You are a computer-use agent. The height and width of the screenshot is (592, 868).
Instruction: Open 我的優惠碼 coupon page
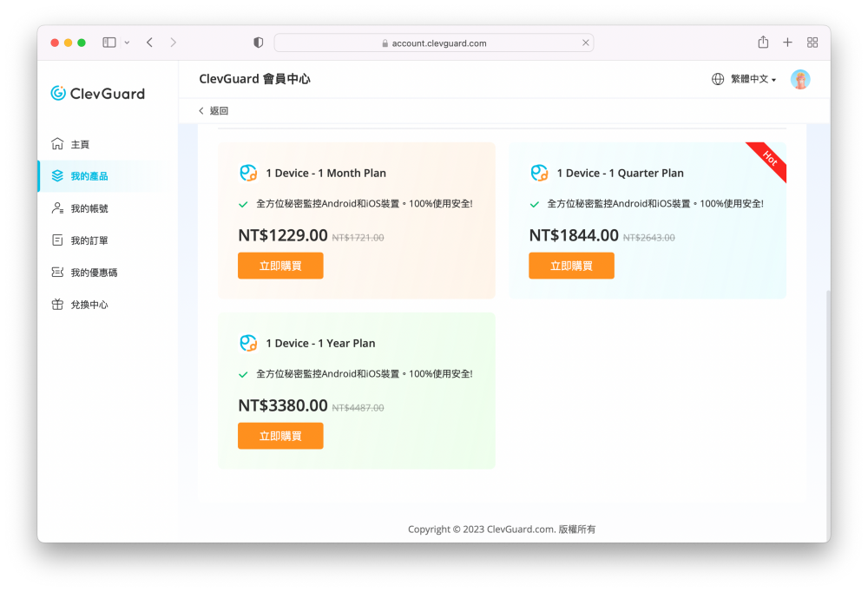[94, 273]
